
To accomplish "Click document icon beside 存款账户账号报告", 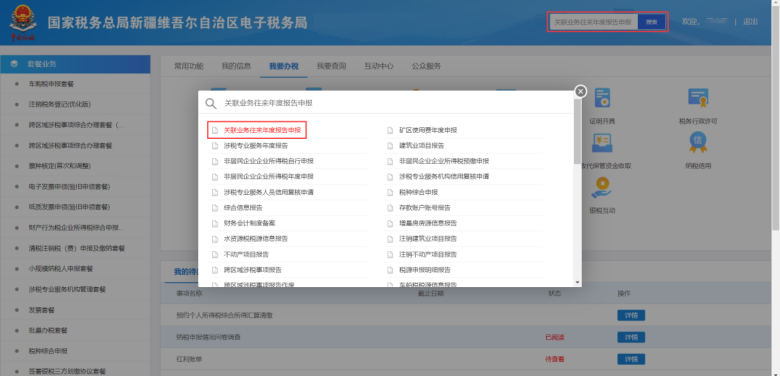I will click(x=390, y=207).
